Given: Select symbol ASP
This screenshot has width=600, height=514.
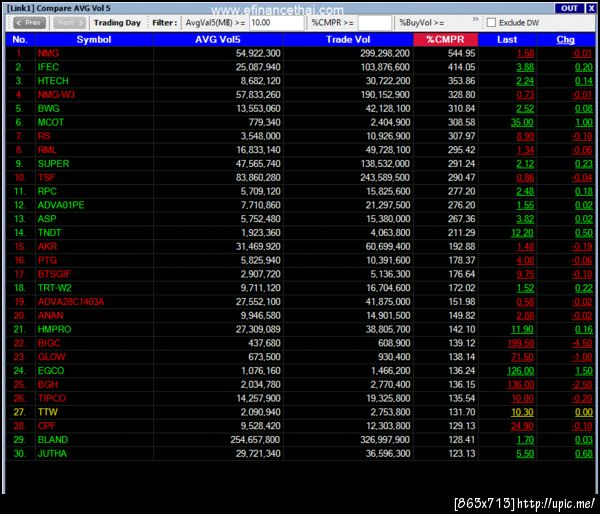Looking at the screenshot, I should pyautogui.click(x=47, y=219).
